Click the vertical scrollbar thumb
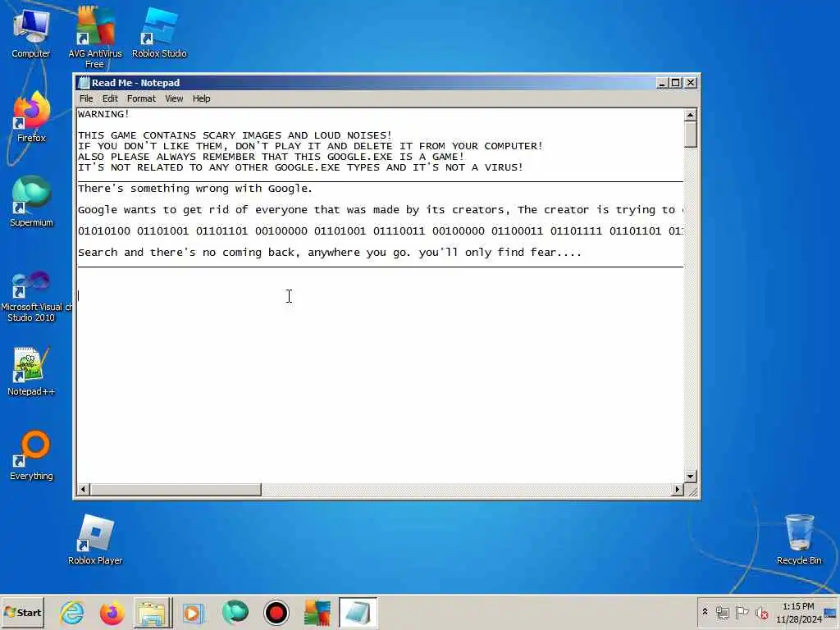This screenshot has height=630, width=840. [x=690, y=134]
